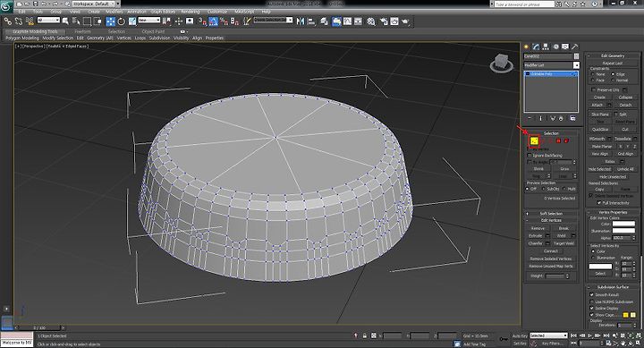Open the key mode Selected dropdown
The height and width of the screenshot is (348, 644).
click(548, 335)
